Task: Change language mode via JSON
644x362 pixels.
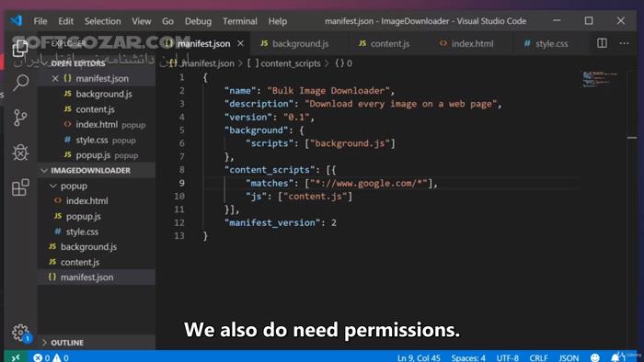Action: [569, 357]
